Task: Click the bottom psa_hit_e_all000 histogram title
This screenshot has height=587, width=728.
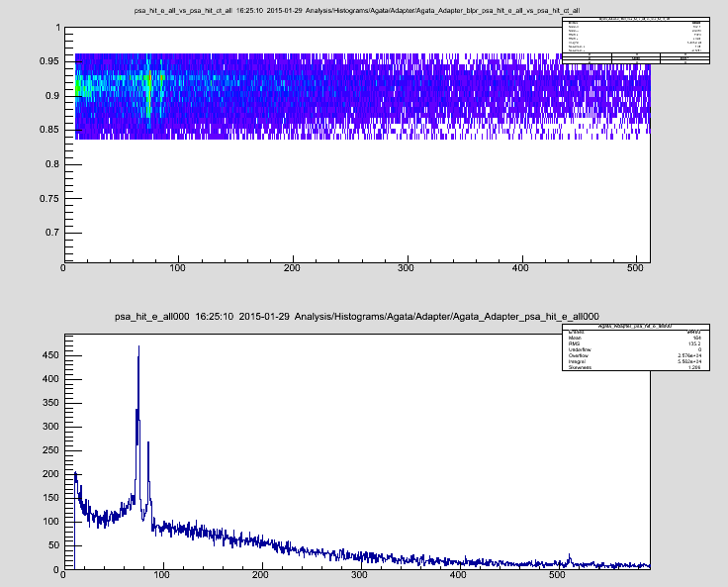Action: point(363,316)
